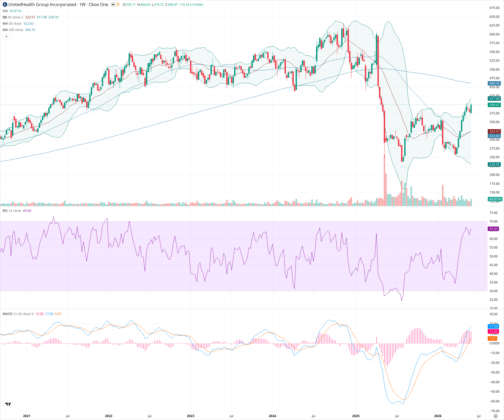Click the 2022 time axis label
This screenshot has width=504, height=420.
coord(108,416)
